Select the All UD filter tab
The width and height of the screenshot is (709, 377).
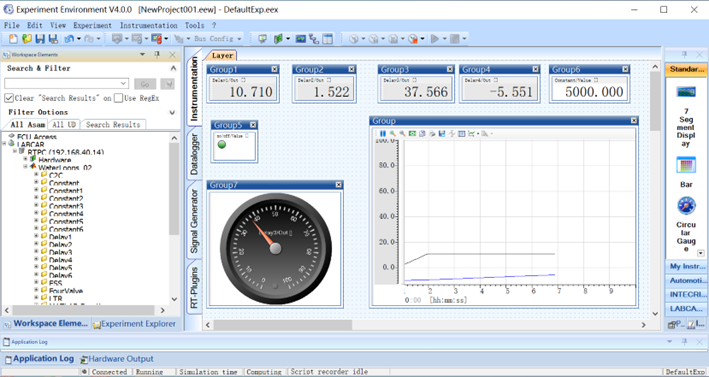[64, 124]
